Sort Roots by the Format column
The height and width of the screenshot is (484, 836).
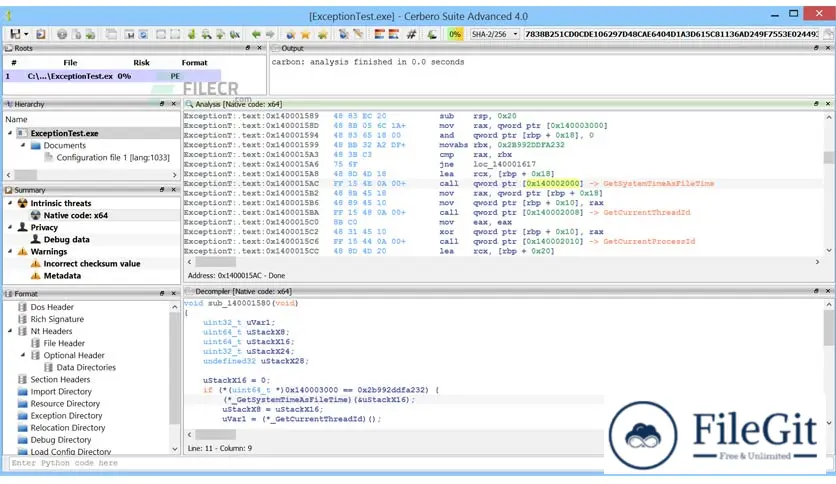click(194, 62)
